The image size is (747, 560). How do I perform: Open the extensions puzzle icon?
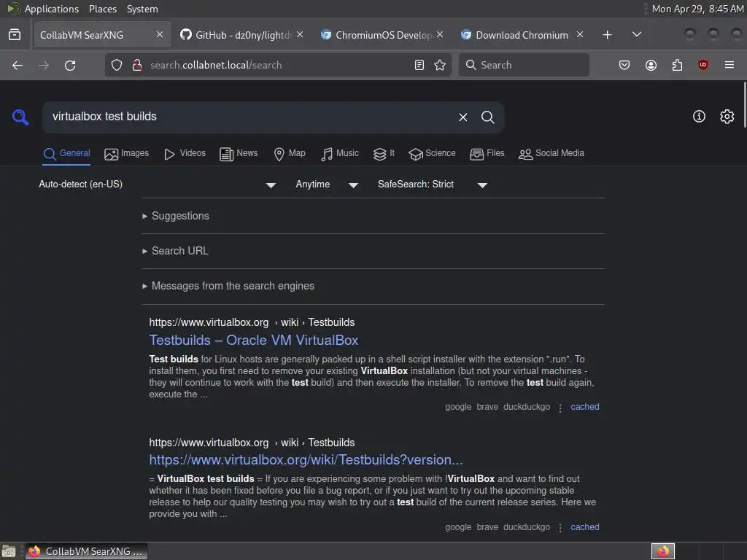[x=677, y=65]
